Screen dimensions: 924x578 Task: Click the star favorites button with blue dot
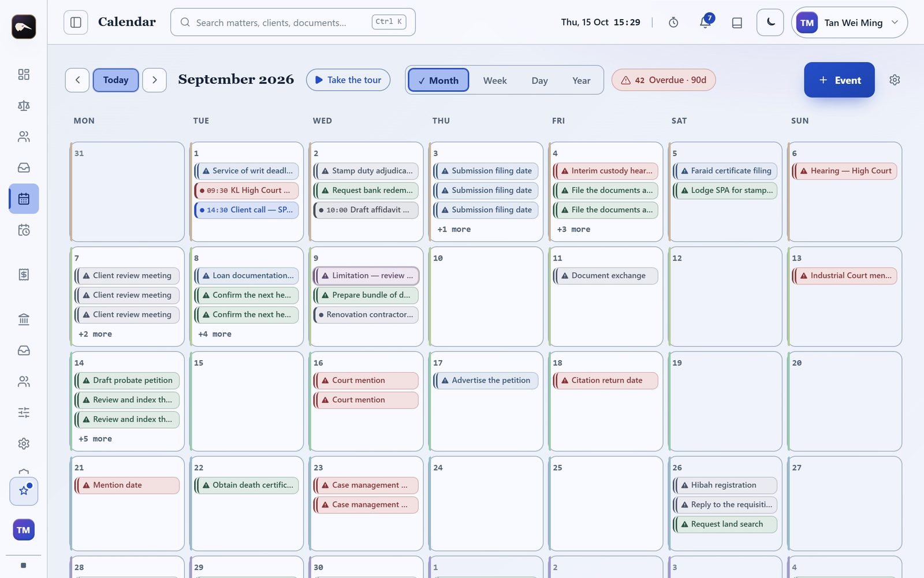(x=24, y=491)
